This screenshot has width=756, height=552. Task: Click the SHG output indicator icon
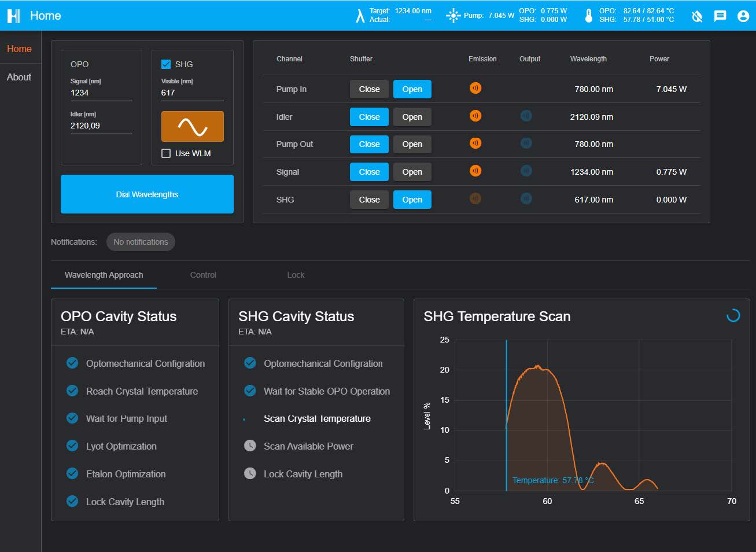pos(526,199)
